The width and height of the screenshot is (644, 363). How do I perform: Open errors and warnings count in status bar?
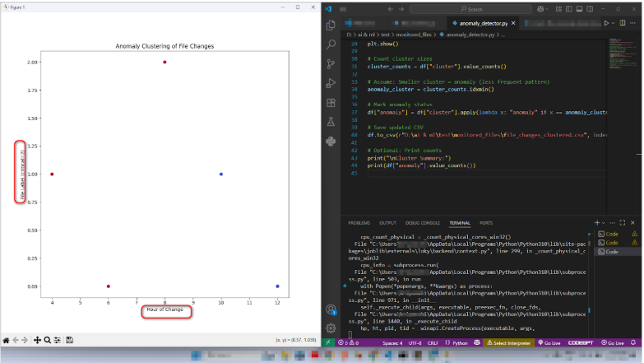[x=348, y=342]
